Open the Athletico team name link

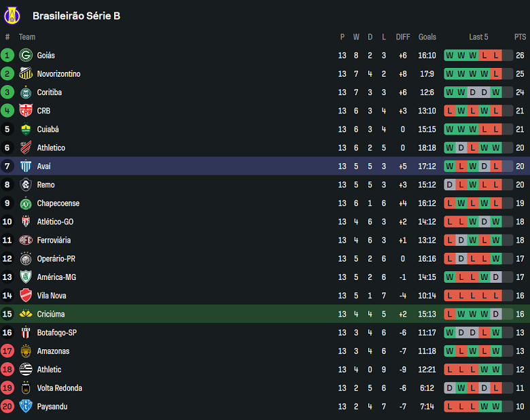click(51, 147)
